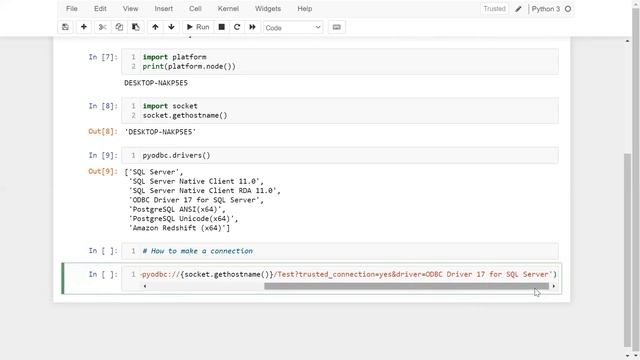Click the cell's horizontal scrollbar thumb

click(406, 286)
